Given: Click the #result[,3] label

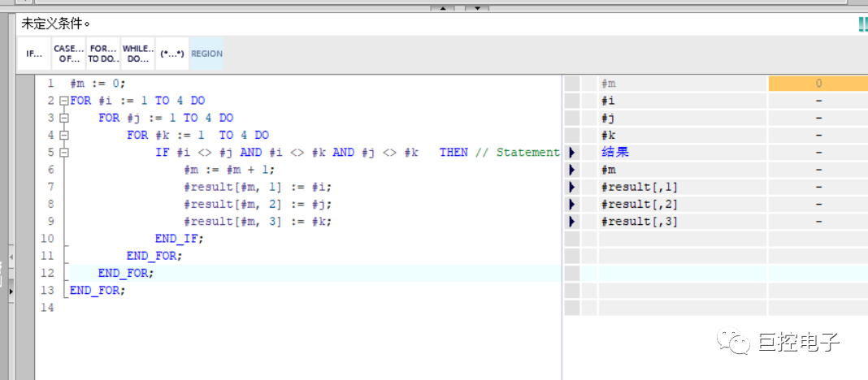Looking at the screenshot, I should (640, 221).
